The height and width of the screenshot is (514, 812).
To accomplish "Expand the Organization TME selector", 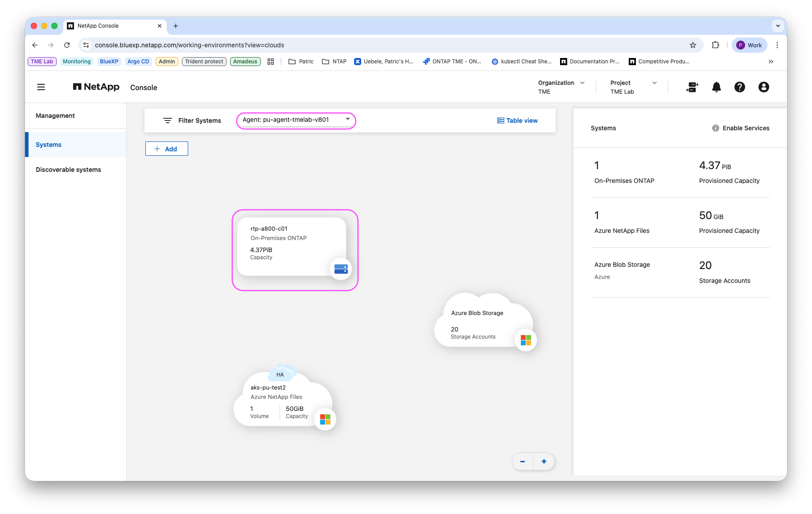I will (x=561, y=87).
